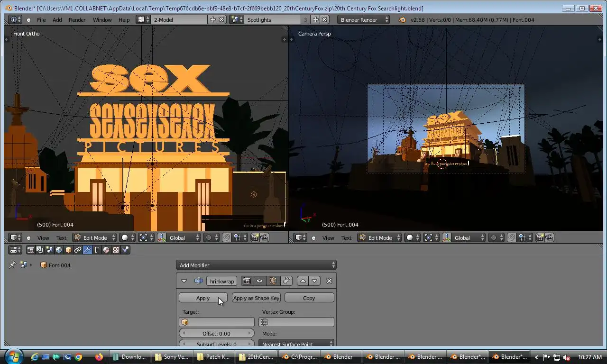
Task: Click the Blender logo in info header
Action: click(x=402, y=19)
